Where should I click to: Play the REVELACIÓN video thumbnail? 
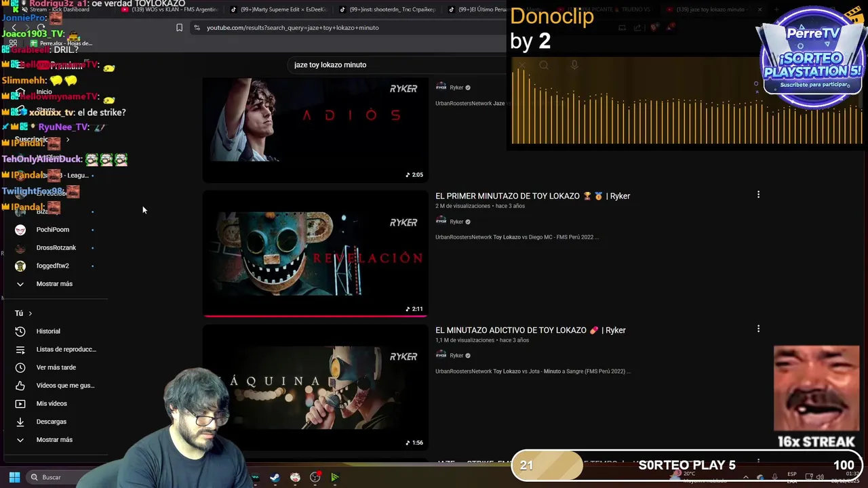tap(315, 252)
